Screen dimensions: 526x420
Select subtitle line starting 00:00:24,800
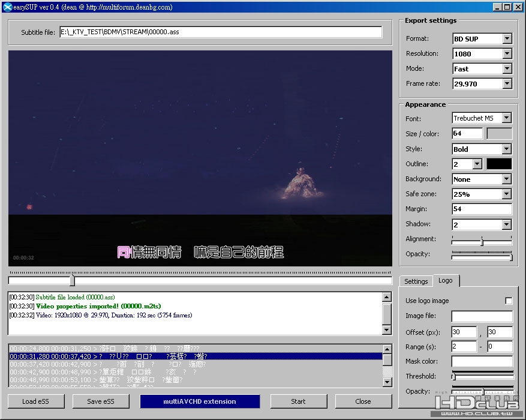tap(196, 349)
